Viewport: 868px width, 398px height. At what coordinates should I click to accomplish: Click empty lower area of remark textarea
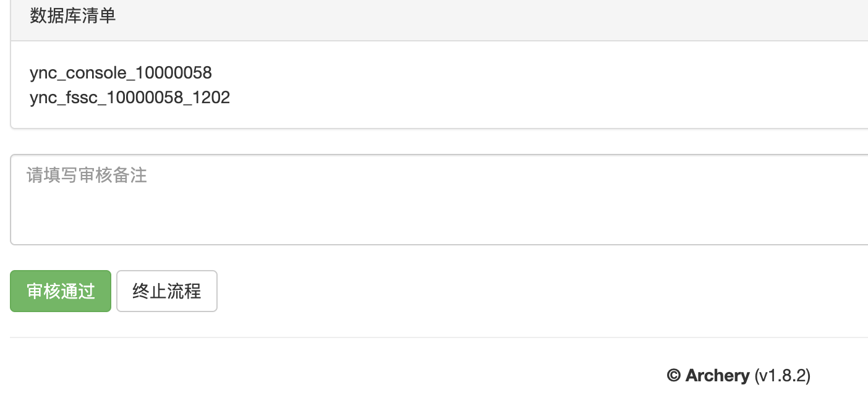(x=439, y=222)
